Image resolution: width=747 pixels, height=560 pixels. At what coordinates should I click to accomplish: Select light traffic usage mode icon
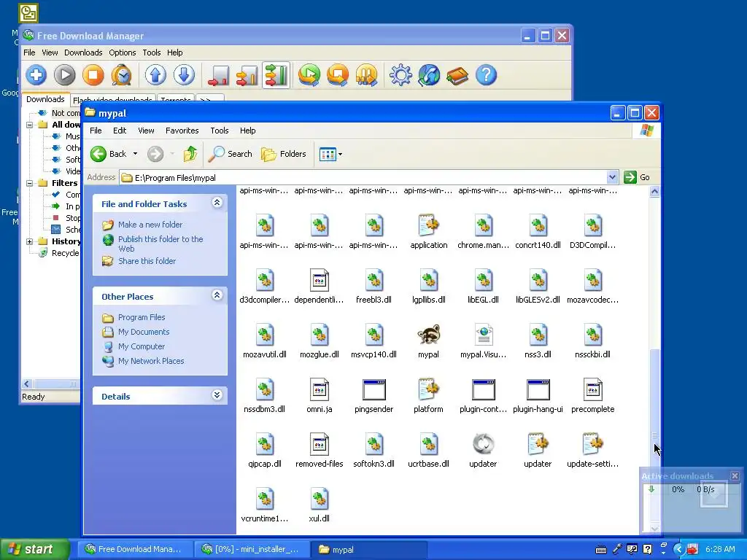219,75
